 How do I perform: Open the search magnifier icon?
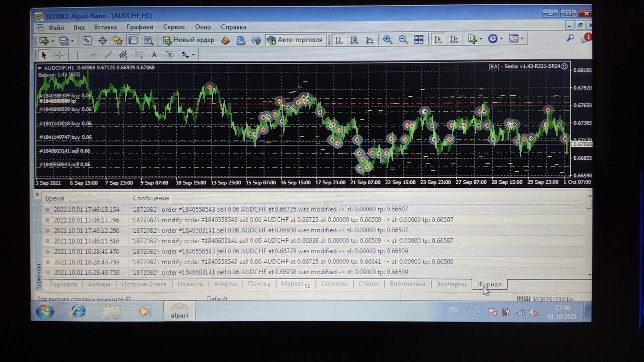coord(570,38)
